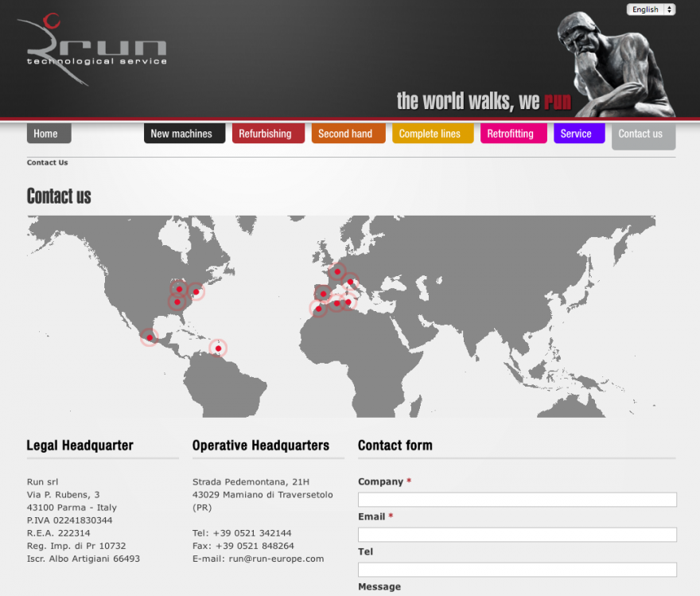Click the US east coast map marker
Viewport: 700px width, 596px height.
click(x=196, y=291)
